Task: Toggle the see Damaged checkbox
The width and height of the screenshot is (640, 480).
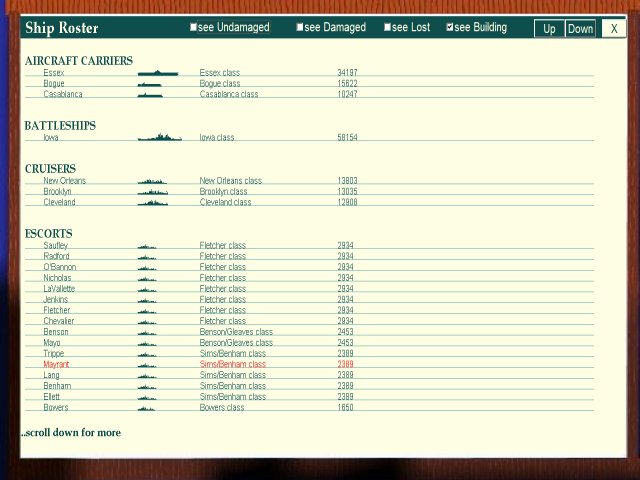Action: click(x=300, y=28)
